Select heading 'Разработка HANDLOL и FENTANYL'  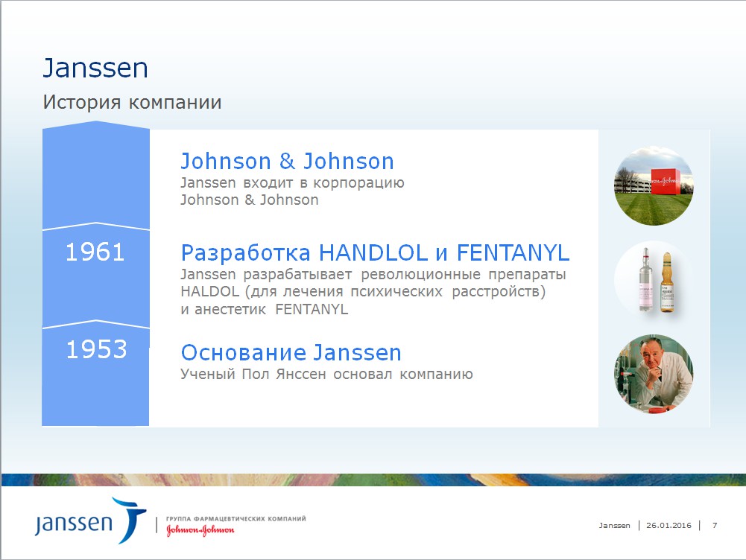[x=376, y=253]
